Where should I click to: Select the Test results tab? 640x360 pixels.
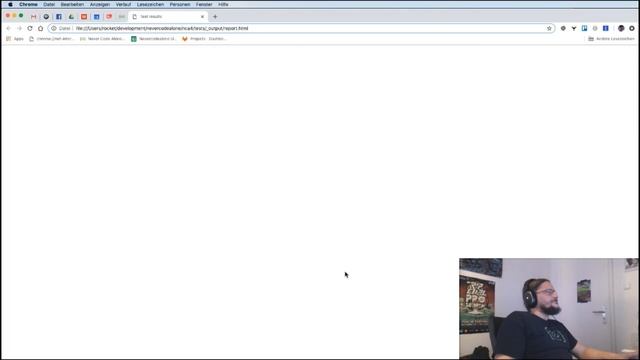pos(167,17)
